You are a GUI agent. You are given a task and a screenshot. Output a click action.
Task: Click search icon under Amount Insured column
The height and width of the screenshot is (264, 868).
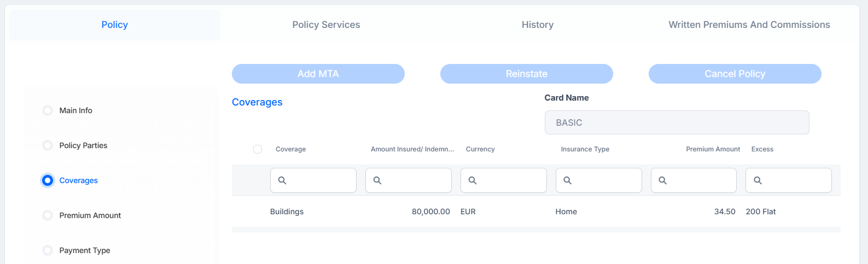[x=377, y=180]
